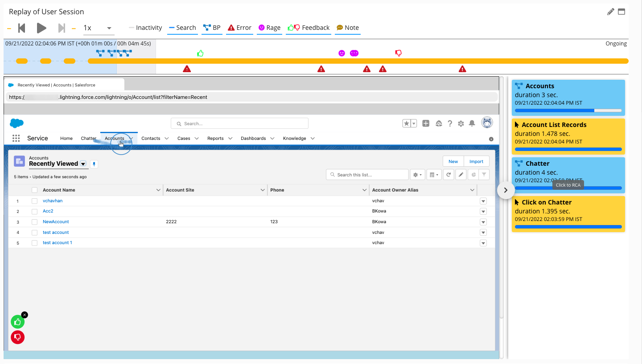642x364 pixels.
Task: Click the pencil icon for inline list editing
Action: point(461,174)
